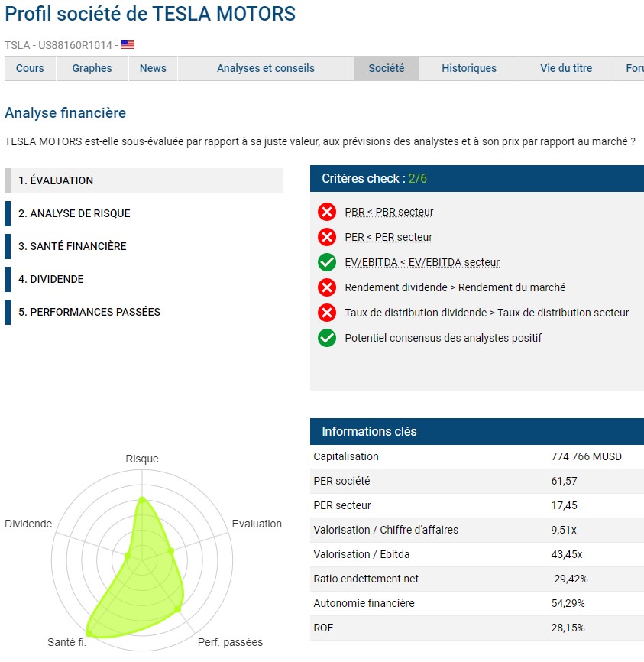Click the Capitalisation value 774 766 MUSD
Viewport: 644px width, 662px height.
click(x=587, y=457)
